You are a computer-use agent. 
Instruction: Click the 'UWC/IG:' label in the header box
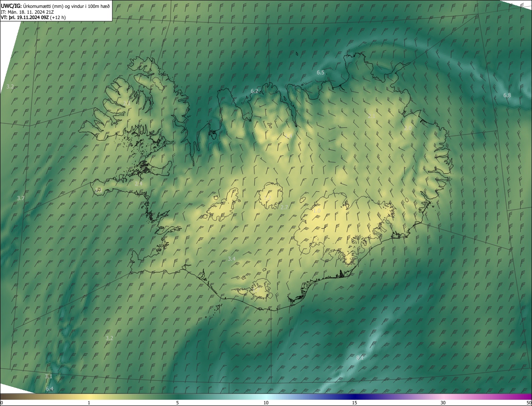(x=11, y=5)
